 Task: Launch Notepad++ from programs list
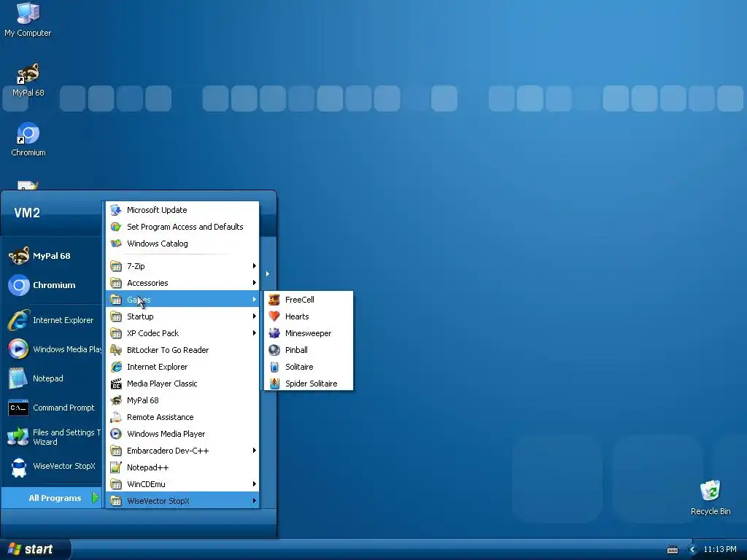(182, 467)
